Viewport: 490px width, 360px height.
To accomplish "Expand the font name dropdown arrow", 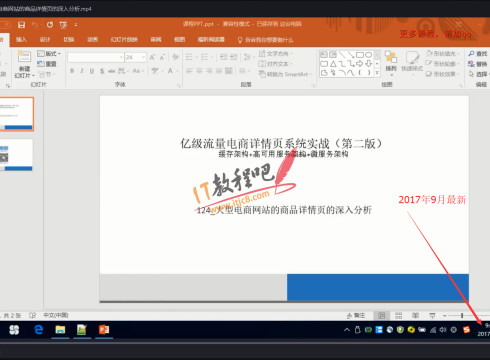I will pos(121,58).
